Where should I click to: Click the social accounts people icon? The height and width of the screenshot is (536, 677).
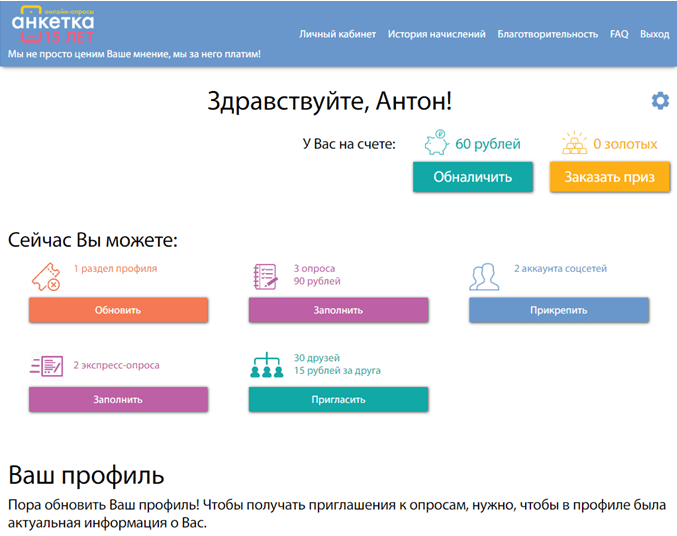pos(484,277)
